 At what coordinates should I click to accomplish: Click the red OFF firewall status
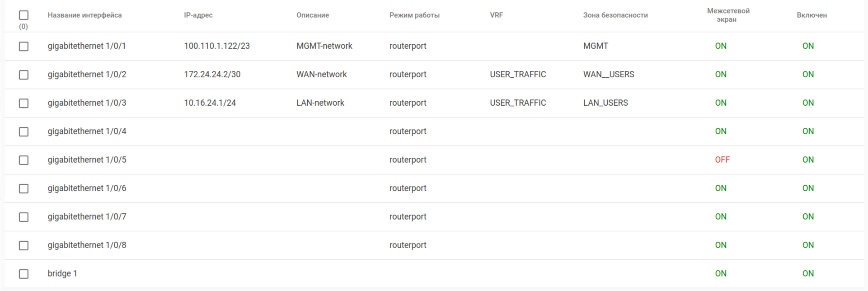[x=722, y=160]
